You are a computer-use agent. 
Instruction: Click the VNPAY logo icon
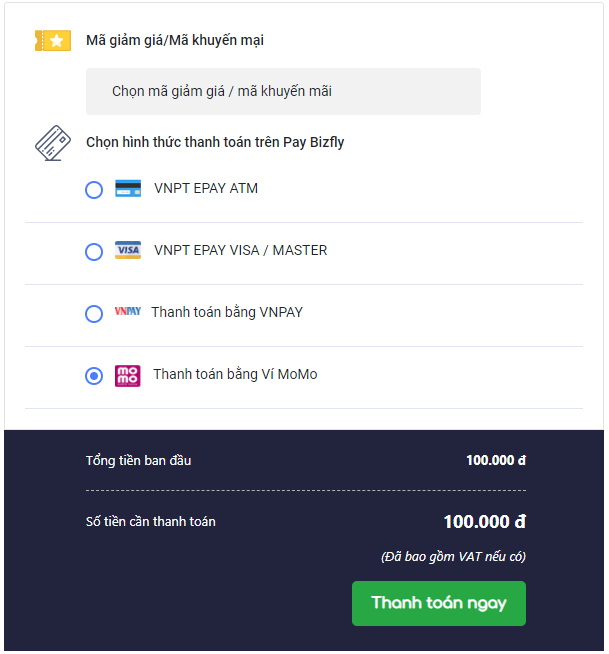(x=128, y=312)
